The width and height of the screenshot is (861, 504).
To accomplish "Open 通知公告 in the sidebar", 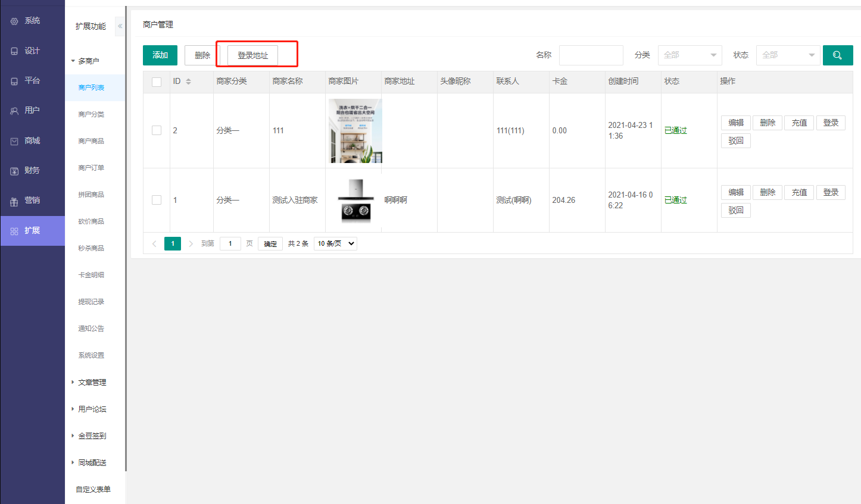I will pyautogui.click(x=91, y=328).
